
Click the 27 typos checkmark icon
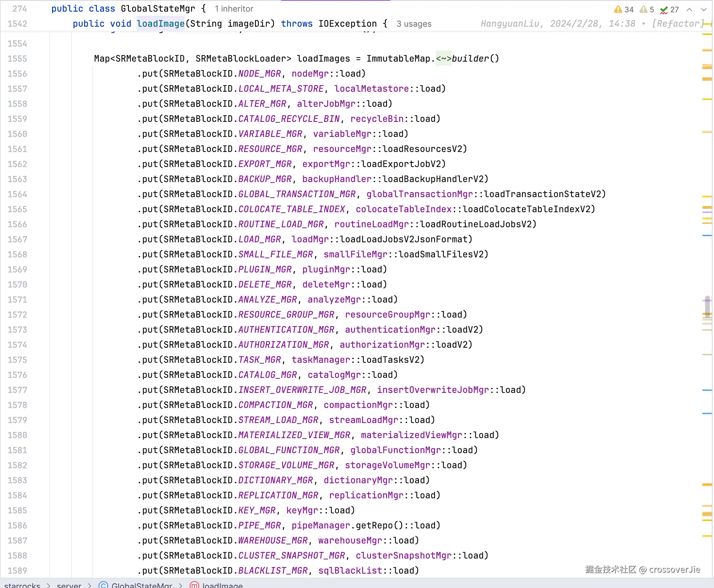pyautogui.click(x=664, y=10)
